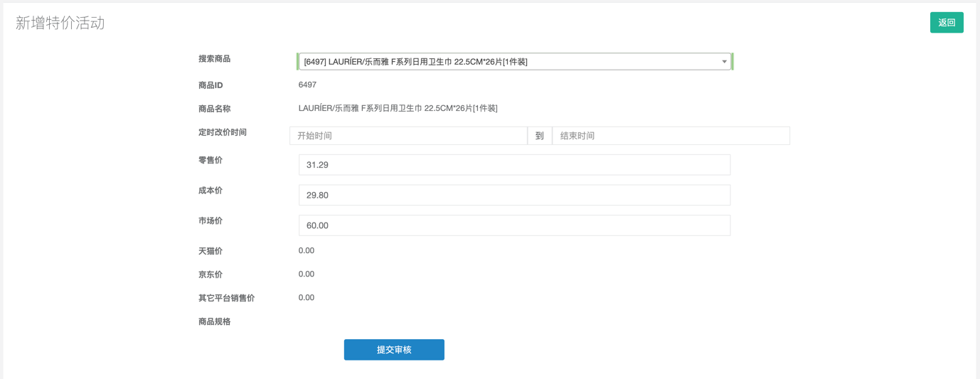Click the 零售价 label
This screenshot has height=379, width=980.
pyautogui.click(x=211, y=160)
